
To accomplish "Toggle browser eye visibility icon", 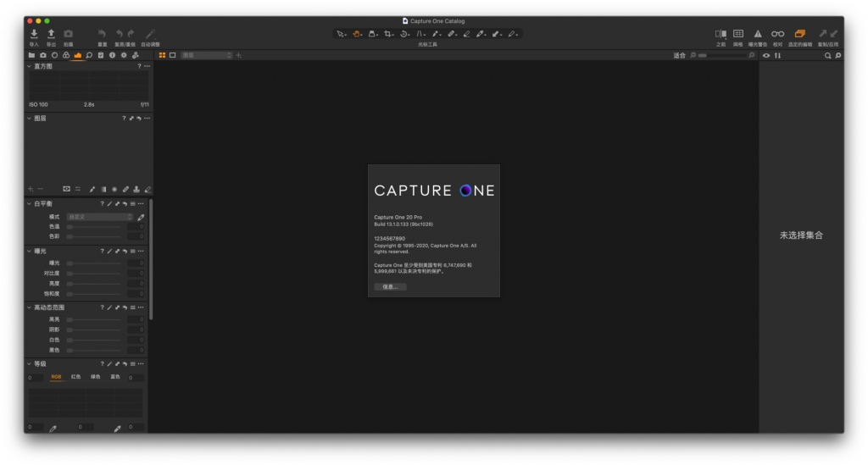I will pyautogui.click(x=766, y=55).
